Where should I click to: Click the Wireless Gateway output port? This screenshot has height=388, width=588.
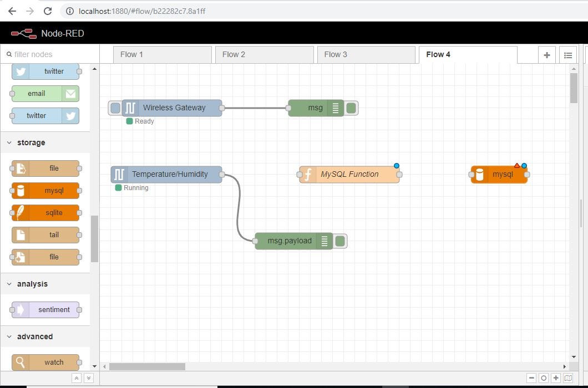tap(222, 108)
